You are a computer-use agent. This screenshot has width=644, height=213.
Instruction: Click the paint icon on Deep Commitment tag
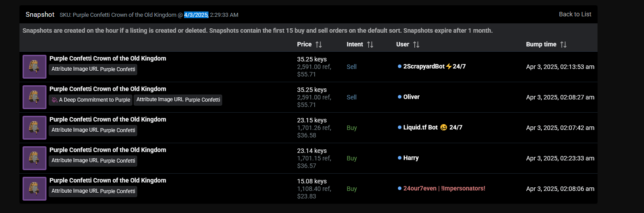tap(54, 100)
